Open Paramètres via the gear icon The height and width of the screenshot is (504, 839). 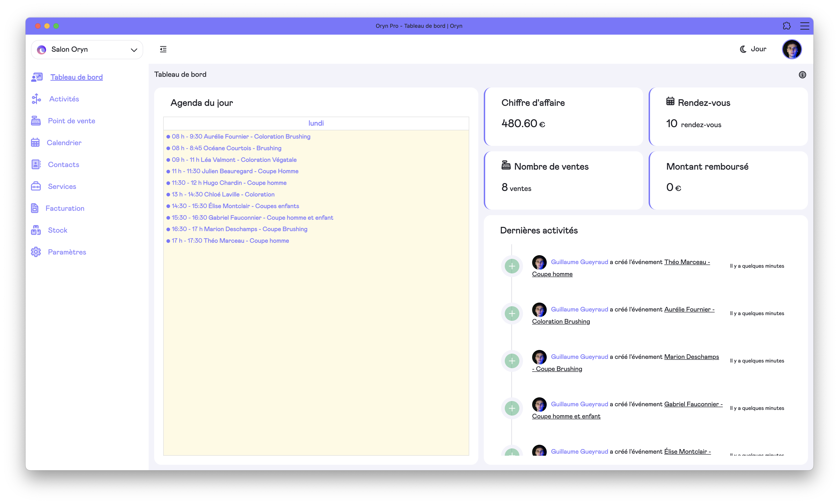(36, 252)
